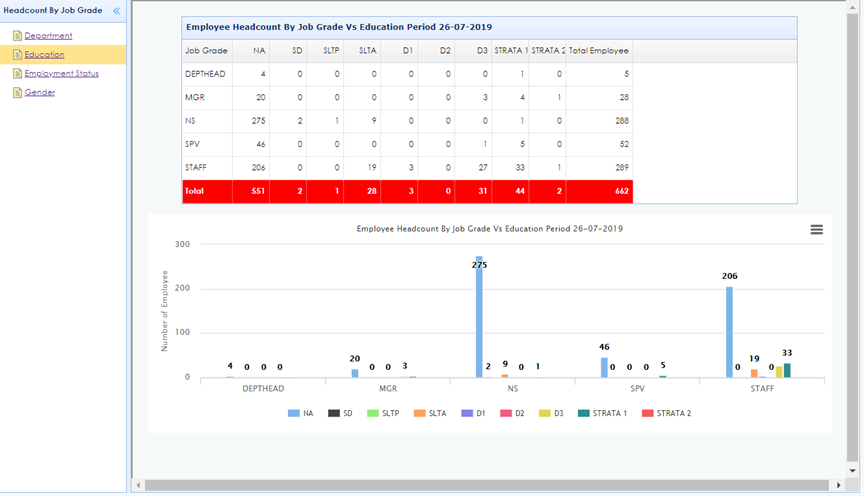Open the Employment Status headcount link

tap(61, 74)
